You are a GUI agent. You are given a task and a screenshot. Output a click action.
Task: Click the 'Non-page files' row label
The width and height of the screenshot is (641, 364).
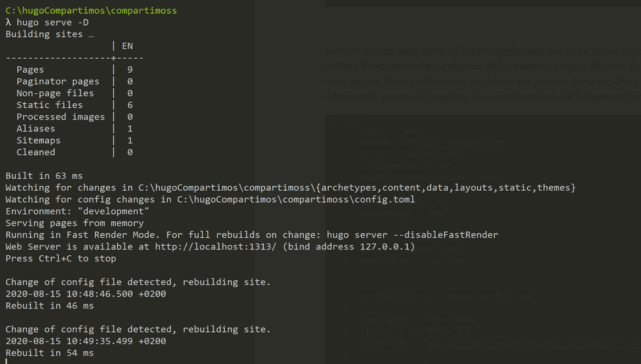tap(55, 93)
